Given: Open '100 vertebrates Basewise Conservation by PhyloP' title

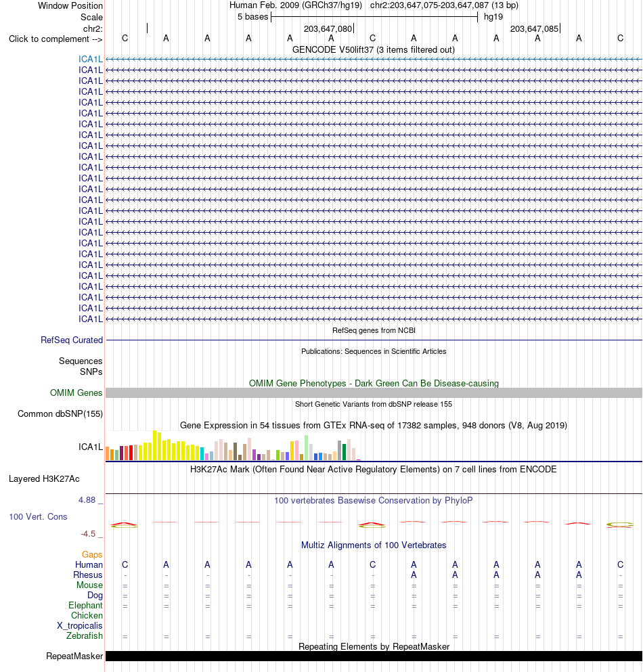Looking at the screenshot, I should click(374, 500).
